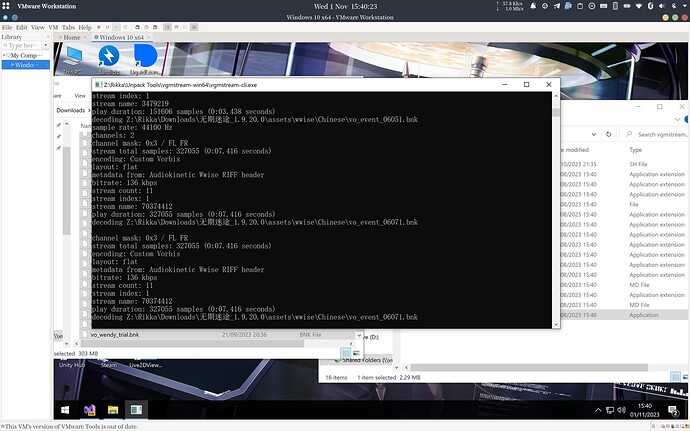Click the This PC desktop icon
690x431 pixels.
coord(73,60)
